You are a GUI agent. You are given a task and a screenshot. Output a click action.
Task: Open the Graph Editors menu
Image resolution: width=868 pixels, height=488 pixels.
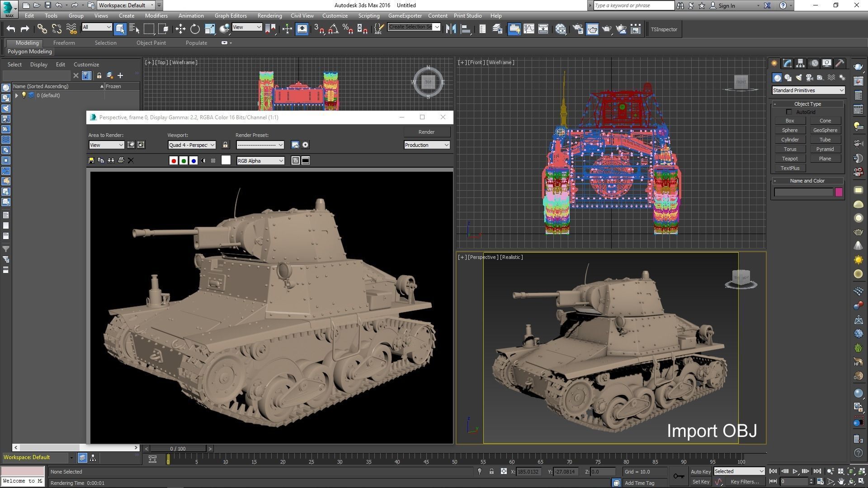pos(231,15)
